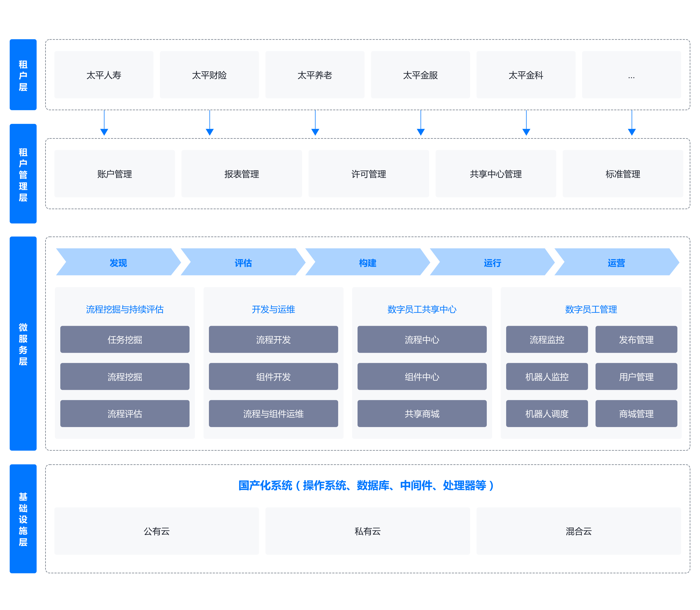Click the 构建 chevron step
Viewport: 700px width, 610px height.
point(368,262)
